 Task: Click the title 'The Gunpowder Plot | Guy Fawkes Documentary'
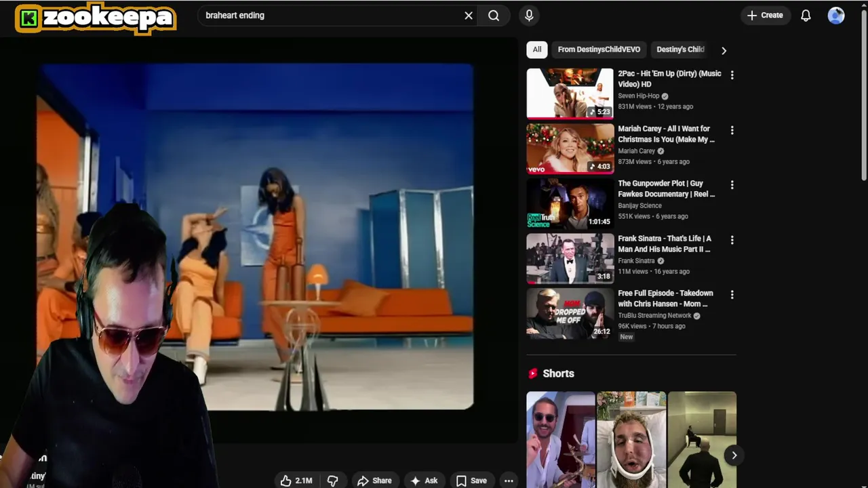click(666, 188)
